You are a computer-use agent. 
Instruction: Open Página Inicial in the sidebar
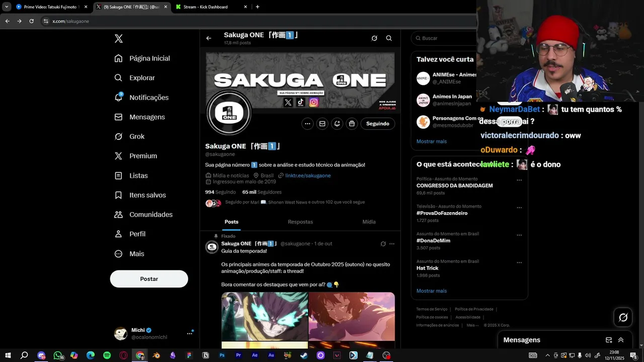(142, 58)
